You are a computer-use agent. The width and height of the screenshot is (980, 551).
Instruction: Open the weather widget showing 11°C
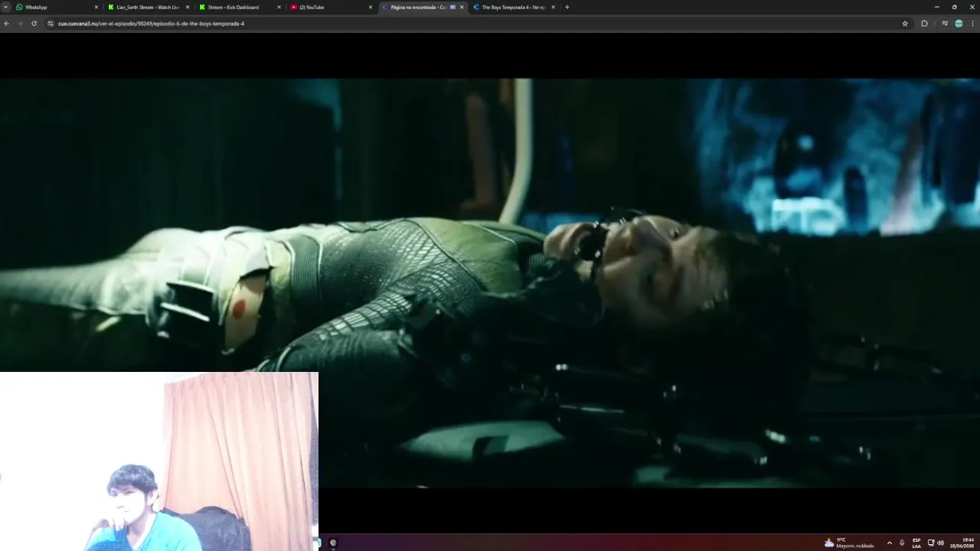(849, 543)
